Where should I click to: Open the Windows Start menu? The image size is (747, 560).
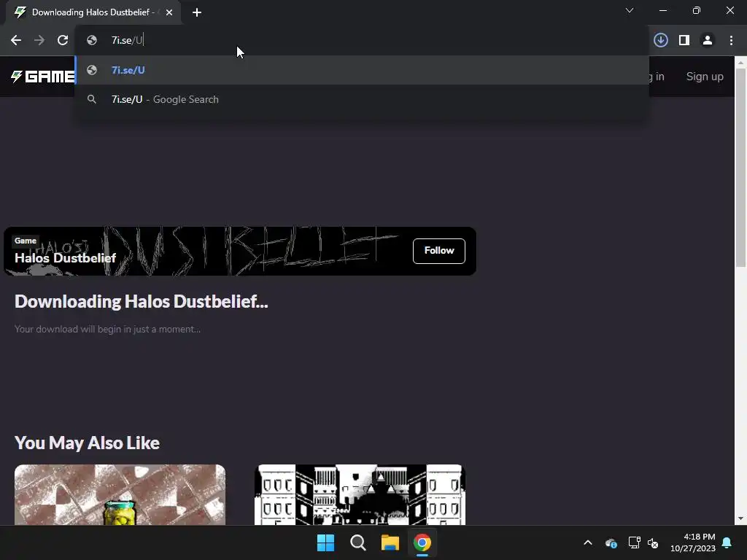(326, 542)
